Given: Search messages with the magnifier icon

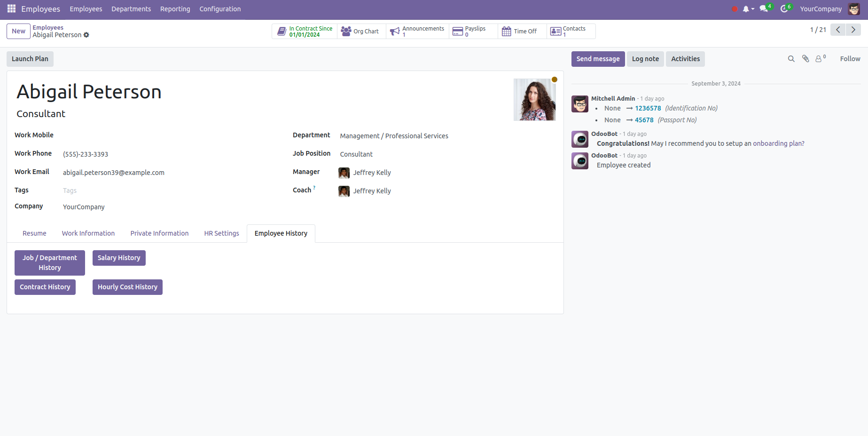Looking at the screenshot, I should pos(791,59).
